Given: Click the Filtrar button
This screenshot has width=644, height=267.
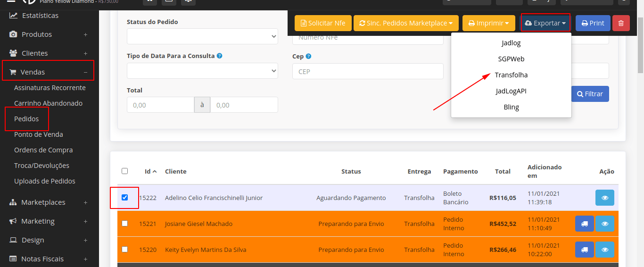Looking at the screenshot, I should click(590, 94).
